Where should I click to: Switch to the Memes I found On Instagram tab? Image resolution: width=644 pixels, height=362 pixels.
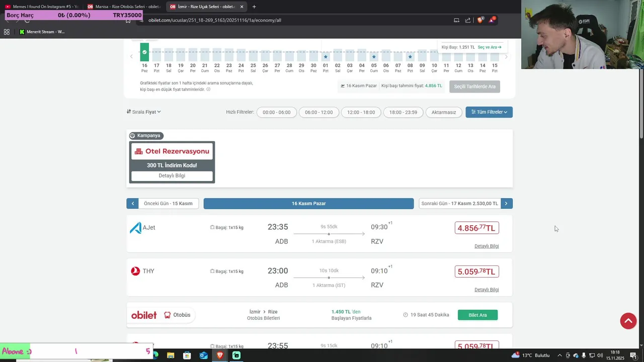[x=41, y=7]
